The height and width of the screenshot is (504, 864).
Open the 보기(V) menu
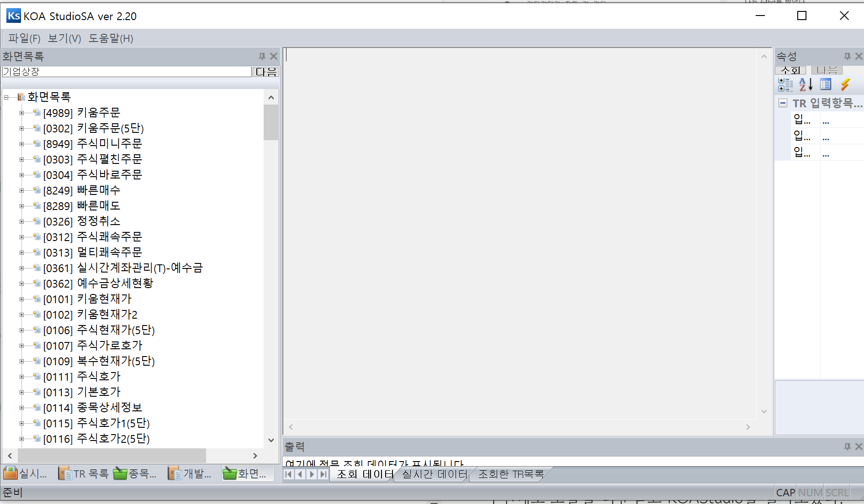(x=64, y=38)
